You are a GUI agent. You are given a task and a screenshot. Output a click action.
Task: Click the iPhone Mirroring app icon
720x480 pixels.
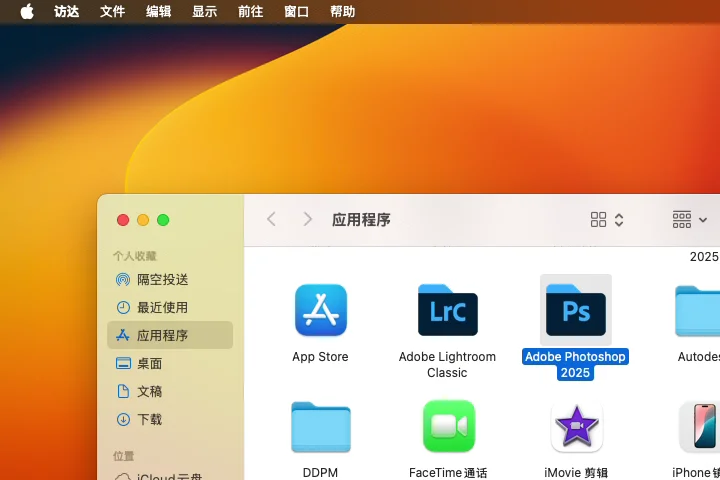tap(699, 426)
